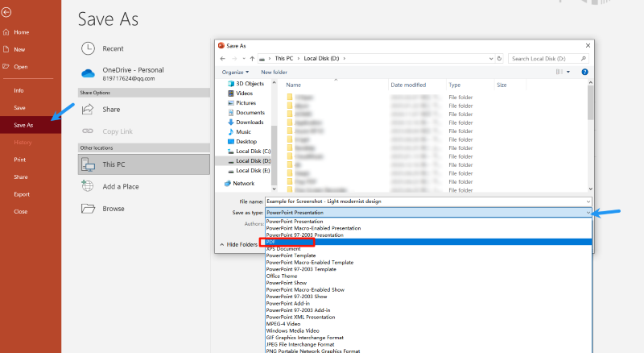Select Local Disk (C:) in navigation pane
This screenshot has width=644, height=353.
[249, 152]
